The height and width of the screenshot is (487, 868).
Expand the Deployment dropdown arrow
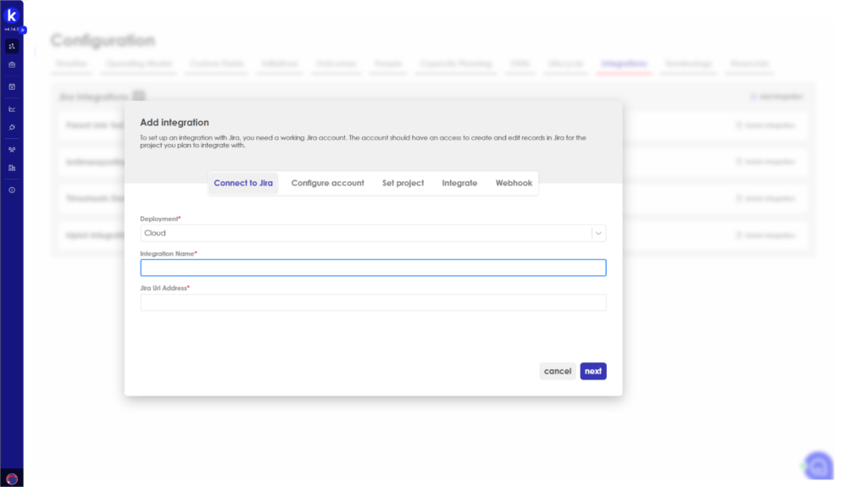point(598,233)
